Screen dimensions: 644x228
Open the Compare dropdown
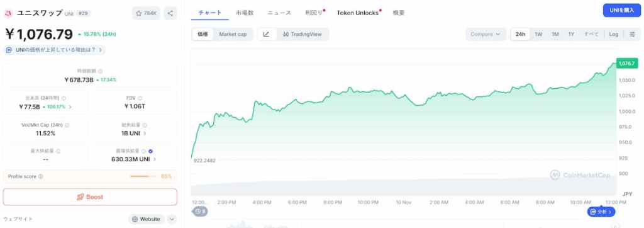(486, 34)
